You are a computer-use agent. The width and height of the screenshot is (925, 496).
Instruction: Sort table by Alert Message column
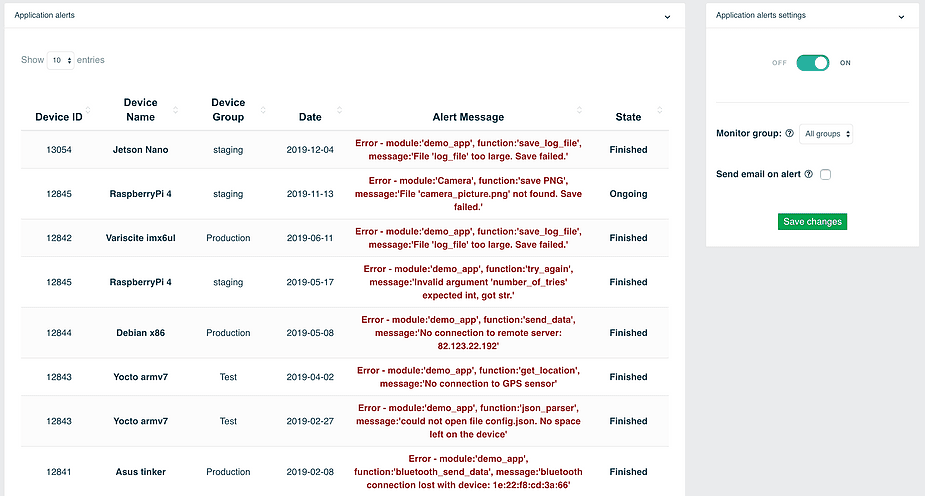[x=468, y=117]
